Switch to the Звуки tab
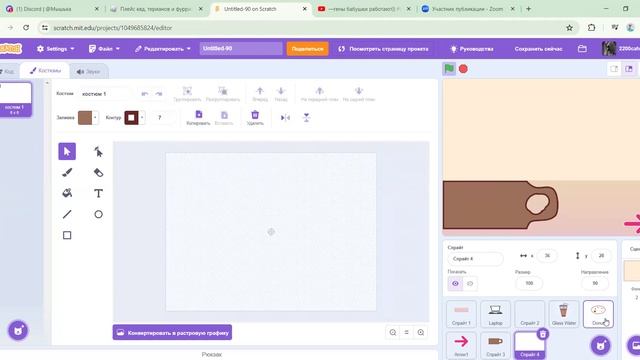This screenshot has height=360, width=640. point(89,71)
